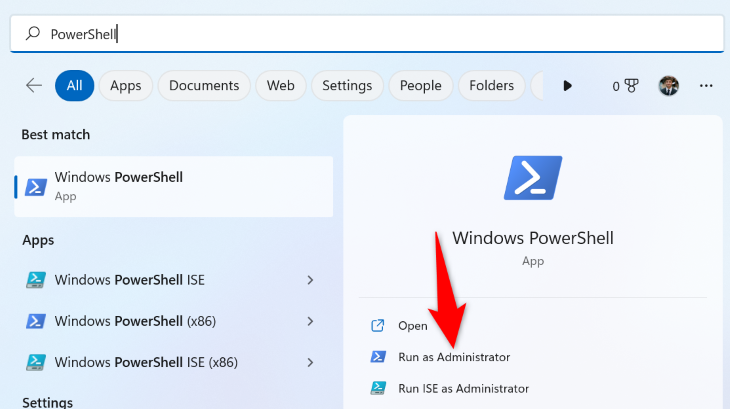Open the three-dot more options menu

[707, 86]
